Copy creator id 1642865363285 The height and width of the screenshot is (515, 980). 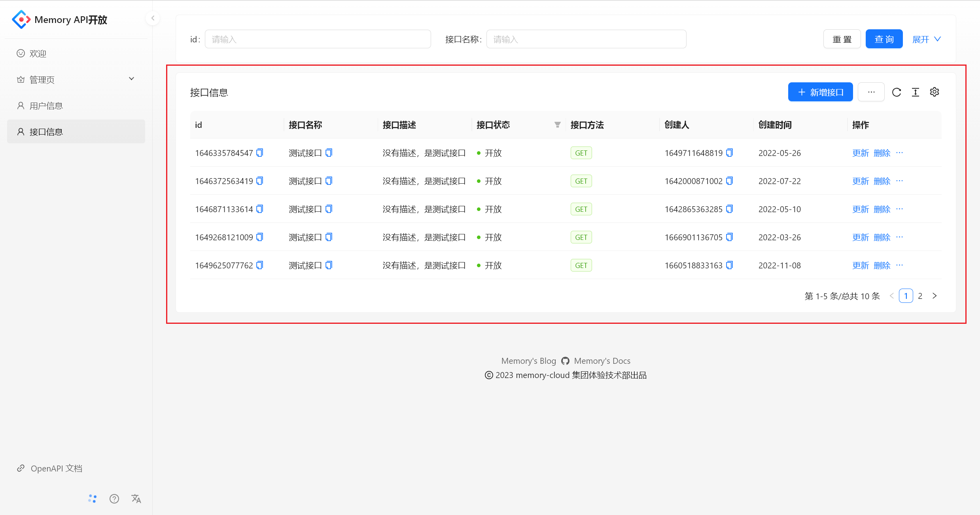(x=730, y=209)
